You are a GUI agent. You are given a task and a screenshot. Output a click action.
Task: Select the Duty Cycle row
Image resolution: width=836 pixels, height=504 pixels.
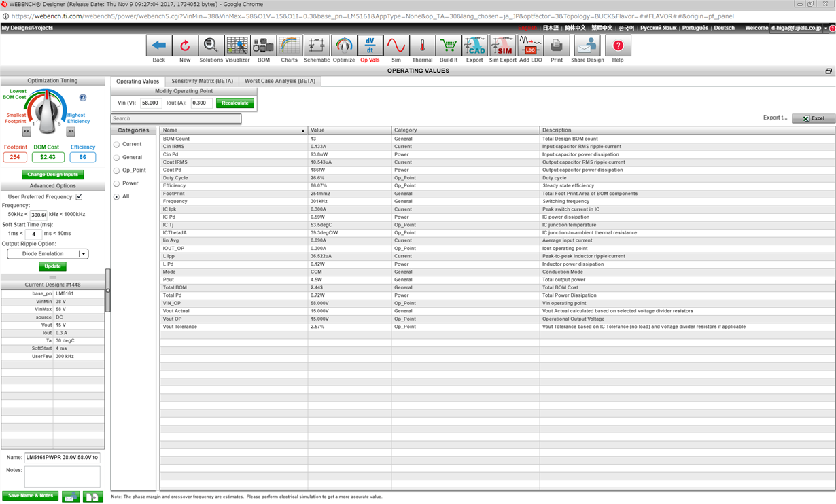[x=497, y=178]
